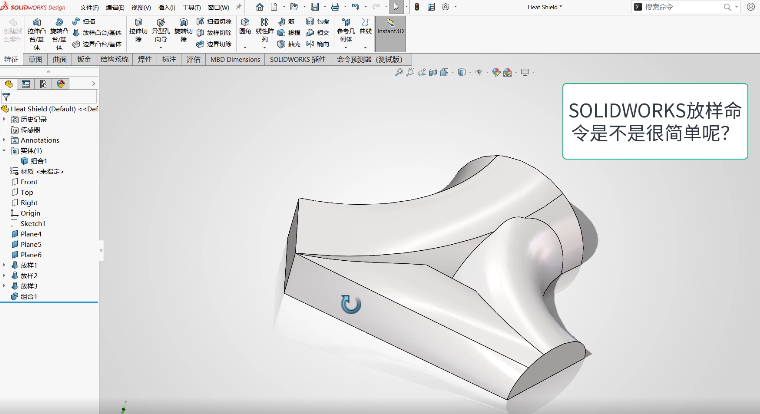760x414 pixels.
Task: Click the Linear Pattern tool
Action: click(x=264, y=30)
